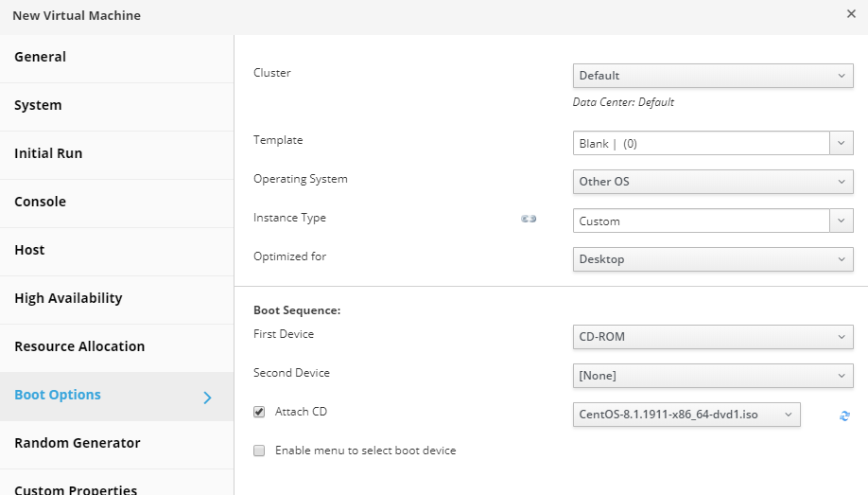The width and height of the screenshot is (868, 495).
Task: Open the Operating System dropdown
Action: pyautogui.click(x=713, y=182)
